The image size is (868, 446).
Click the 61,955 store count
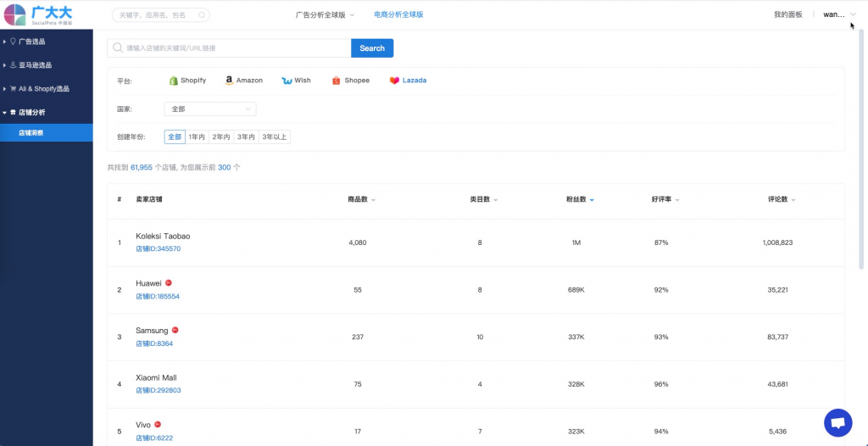tap(142, 167)
